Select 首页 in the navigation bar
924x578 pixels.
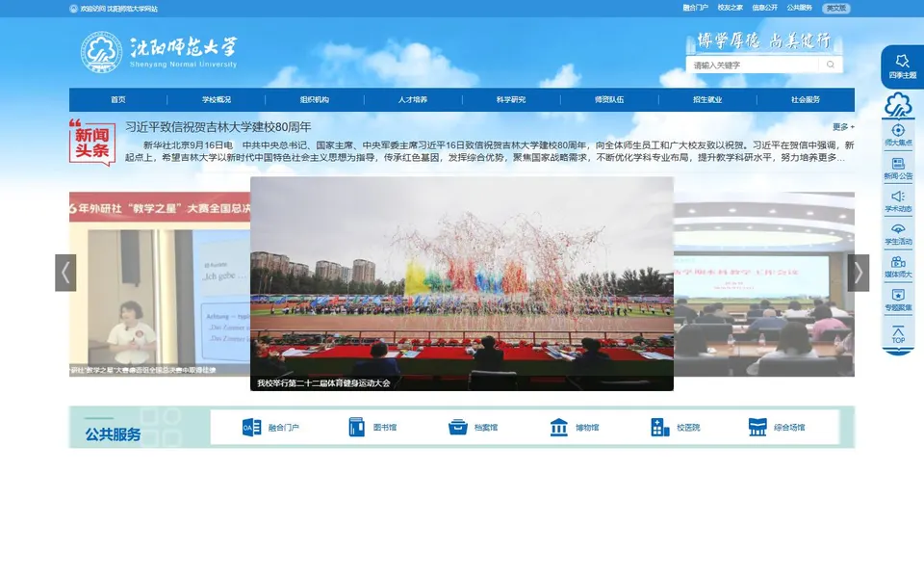pos(117,99)
